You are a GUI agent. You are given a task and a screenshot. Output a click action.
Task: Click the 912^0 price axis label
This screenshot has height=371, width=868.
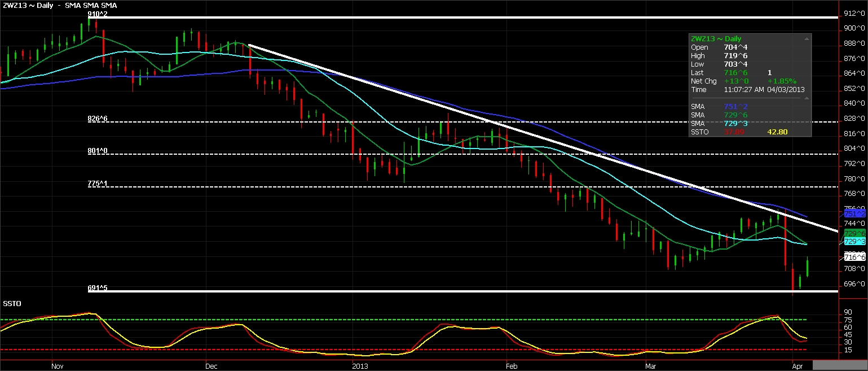[x=855, y=13]
